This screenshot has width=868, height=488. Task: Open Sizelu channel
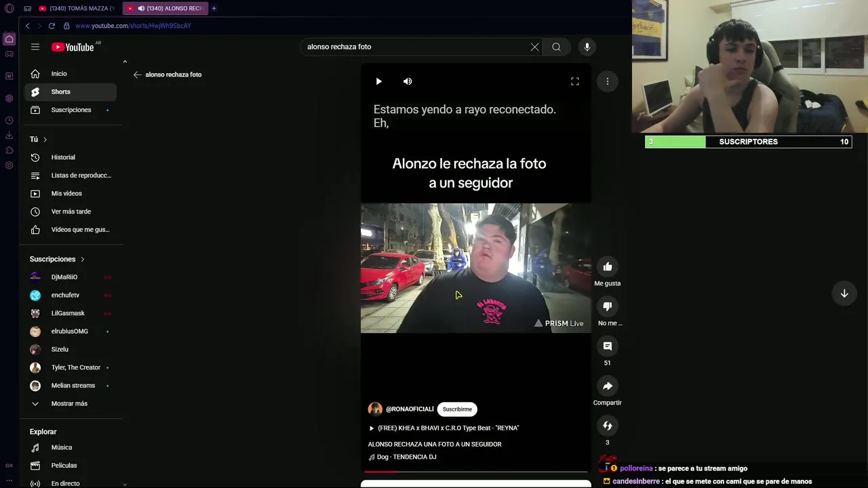point(71,349)
